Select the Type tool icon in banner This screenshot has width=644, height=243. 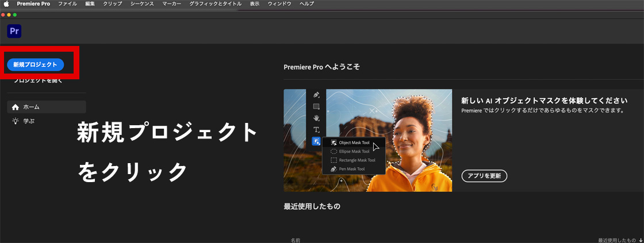pos(316,130)
